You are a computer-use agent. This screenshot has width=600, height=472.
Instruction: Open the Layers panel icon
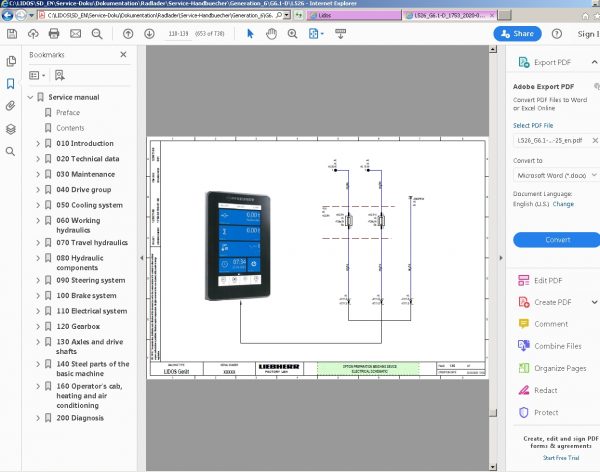pos(10,129)
